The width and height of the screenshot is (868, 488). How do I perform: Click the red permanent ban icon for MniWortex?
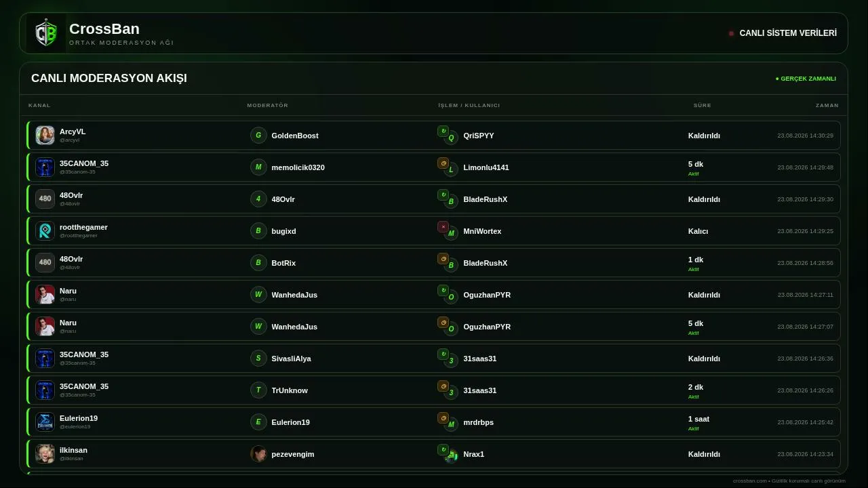click(443, 227)
